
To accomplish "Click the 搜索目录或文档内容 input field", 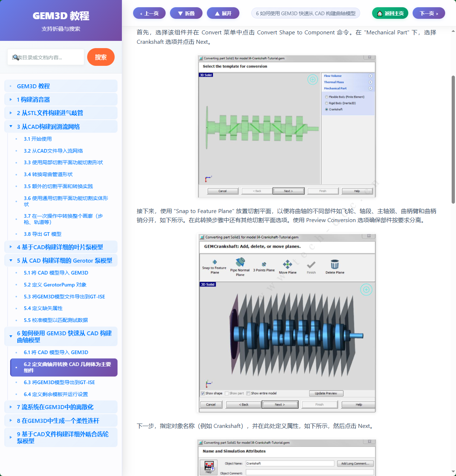I will [x=46, y=57].
